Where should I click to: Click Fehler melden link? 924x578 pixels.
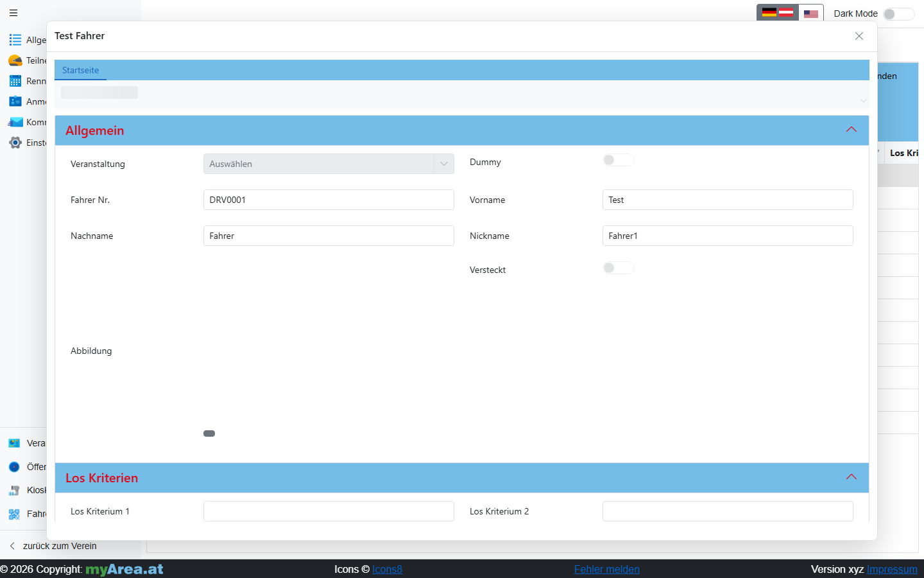[606, 569]
